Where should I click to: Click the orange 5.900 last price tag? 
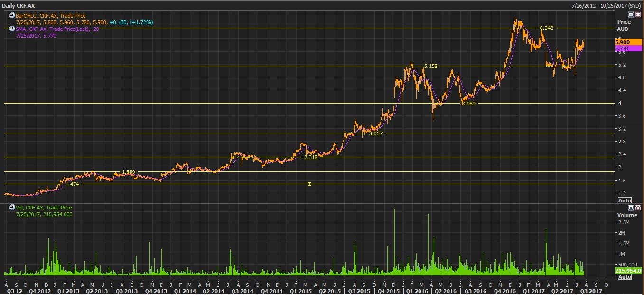point(628,42)
